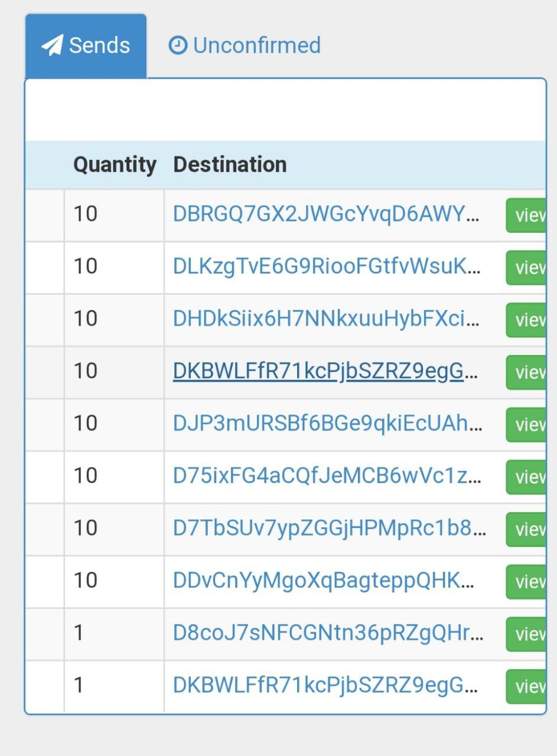Click the paper plane icon on Sends tab
This screenshot has width=557, height=756.
pos(52,45)
